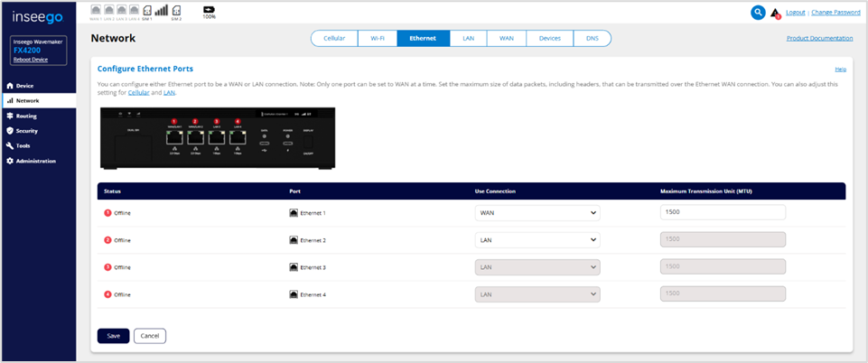
Task: Click the MTU field for Ethernet 1
Action: [x=723, y=213]
